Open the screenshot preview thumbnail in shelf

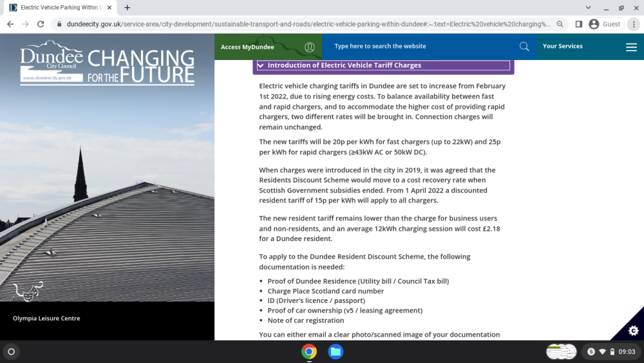pyautogui.click(x=561, y=351)
